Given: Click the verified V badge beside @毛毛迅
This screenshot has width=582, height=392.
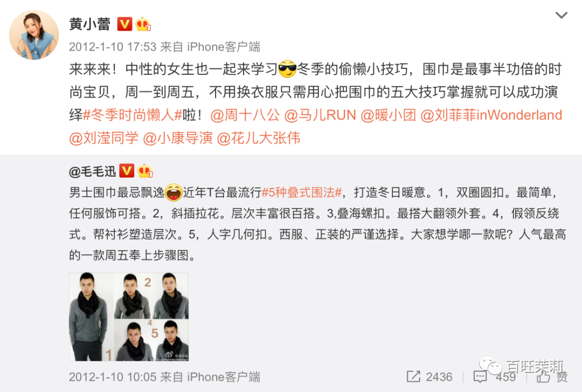Looking at the screenshot, I should [127, 171].
